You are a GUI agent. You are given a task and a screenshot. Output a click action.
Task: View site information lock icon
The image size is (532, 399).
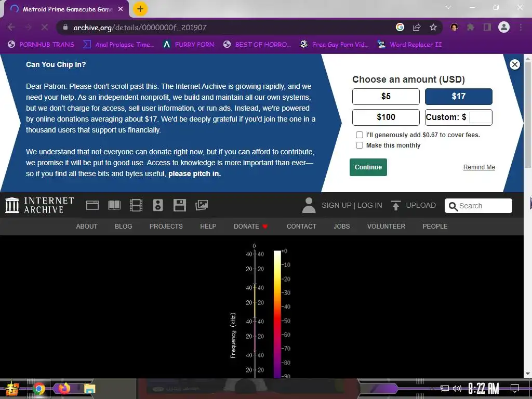[66, 27]
